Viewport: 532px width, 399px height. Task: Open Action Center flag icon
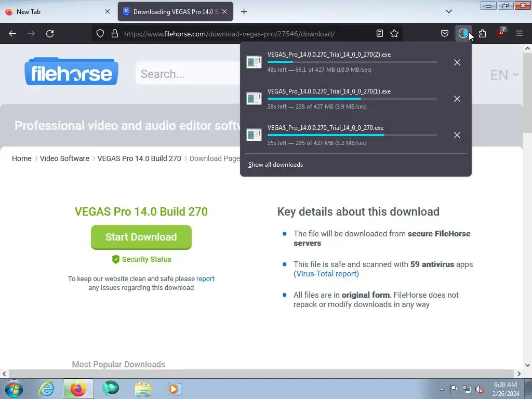pyautogui.click(x=454, y=389)
